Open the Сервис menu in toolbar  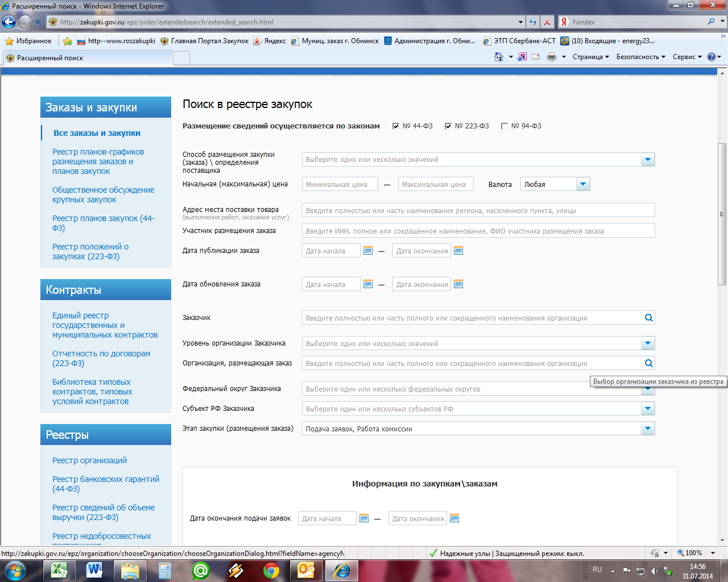[x=686, y=57]
